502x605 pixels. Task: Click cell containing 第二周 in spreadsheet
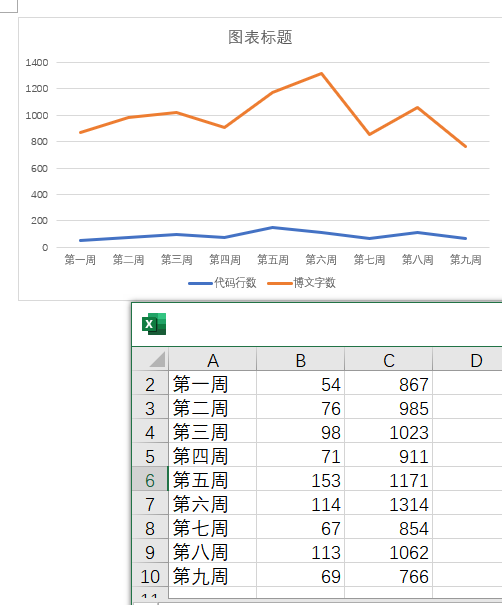(213, 407)
